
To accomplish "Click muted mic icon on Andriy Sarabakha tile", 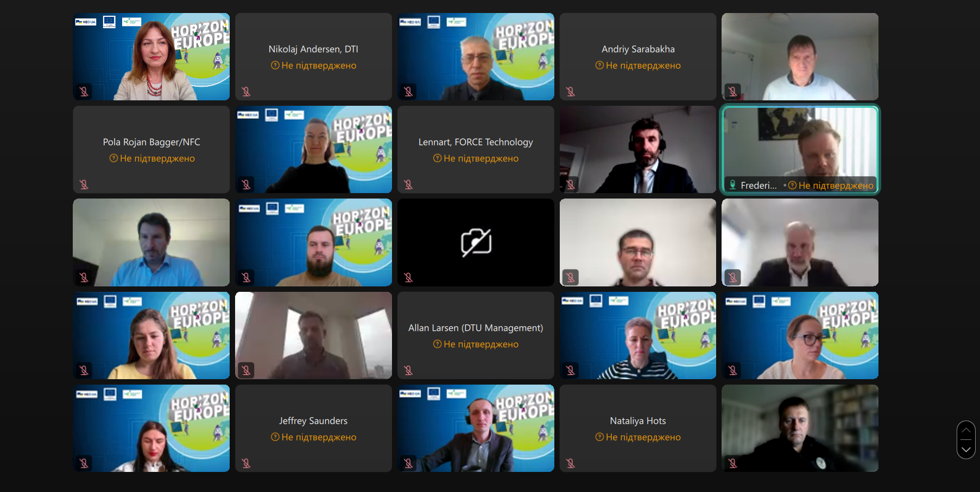I will 571,92.
